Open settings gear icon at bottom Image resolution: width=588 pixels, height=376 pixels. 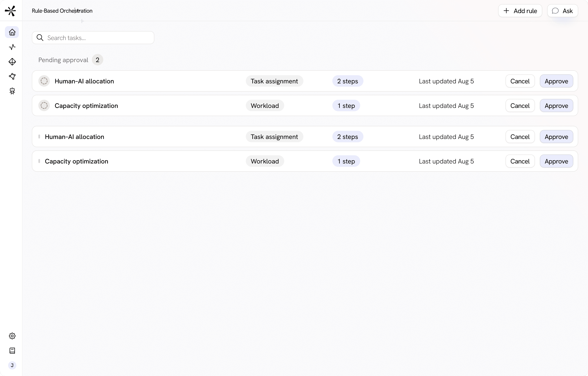pos(12,336)
